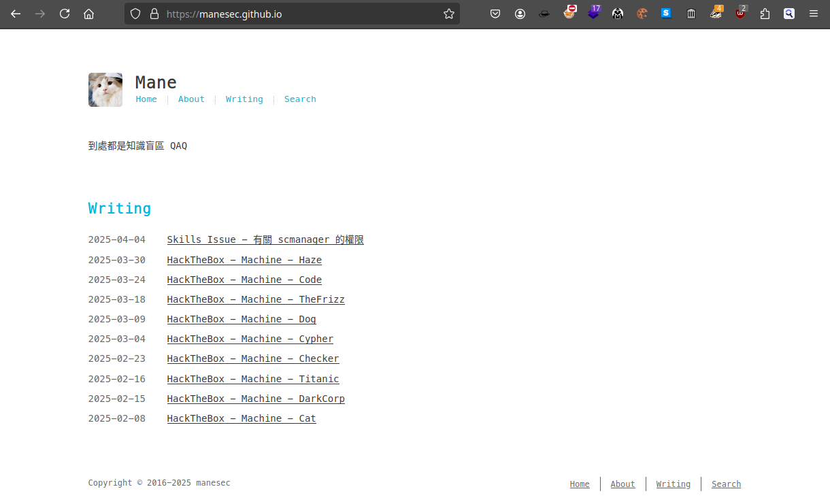The height and width of the screenshot is (504, 830).
Task: Go to Search in the top navigation
Action: click(x=300, y=99)
